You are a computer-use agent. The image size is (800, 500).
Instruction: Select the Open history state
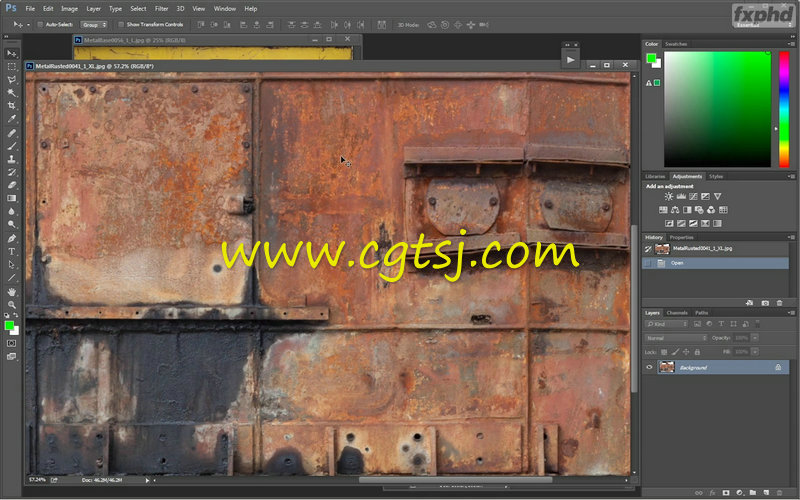[715, 263]
